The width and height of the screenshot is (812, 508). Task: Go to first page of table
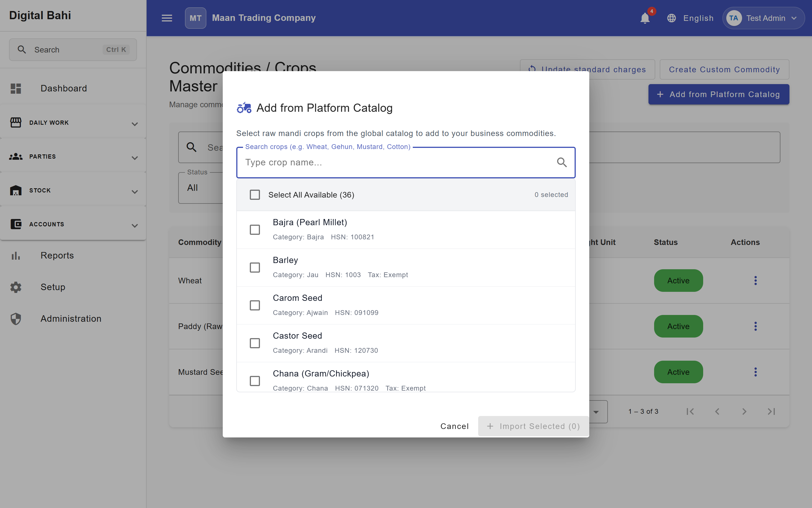(690, 411)
